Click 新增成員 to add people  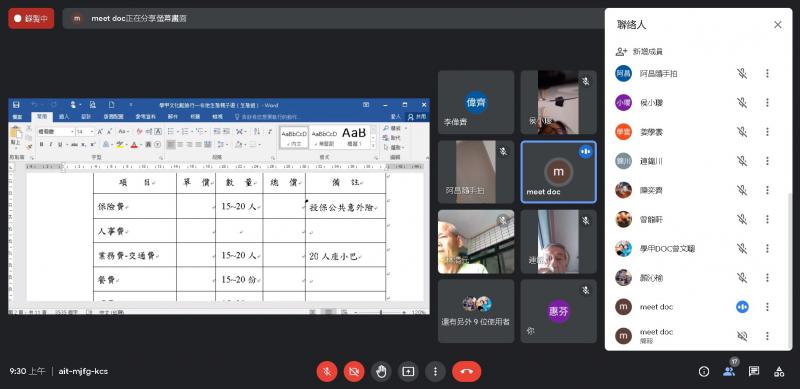639,52
